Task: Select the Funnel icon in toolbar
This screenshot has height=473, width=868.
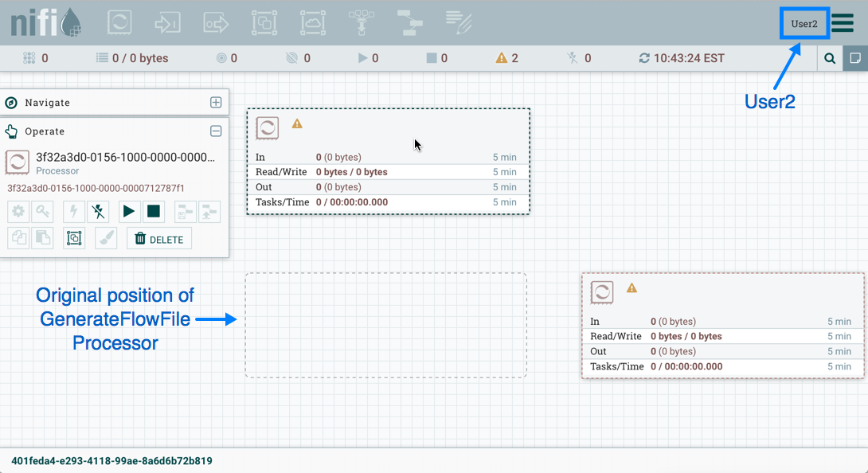Action: click(x=362, y=22)
